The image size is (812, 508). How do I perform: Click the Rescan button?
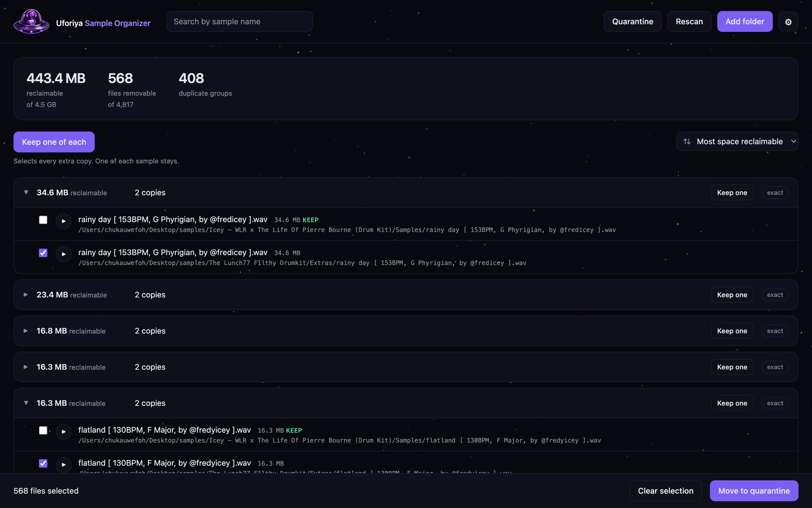(689, 21)
